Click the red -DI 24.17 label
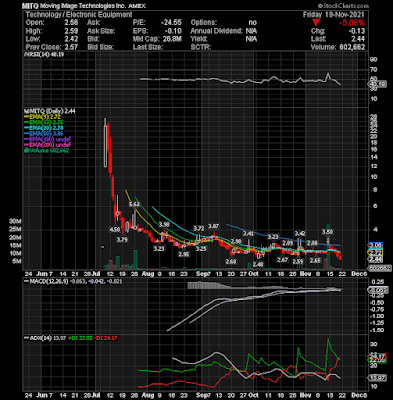The width and height of the screenshot is (393, 400). coord(105,338)
